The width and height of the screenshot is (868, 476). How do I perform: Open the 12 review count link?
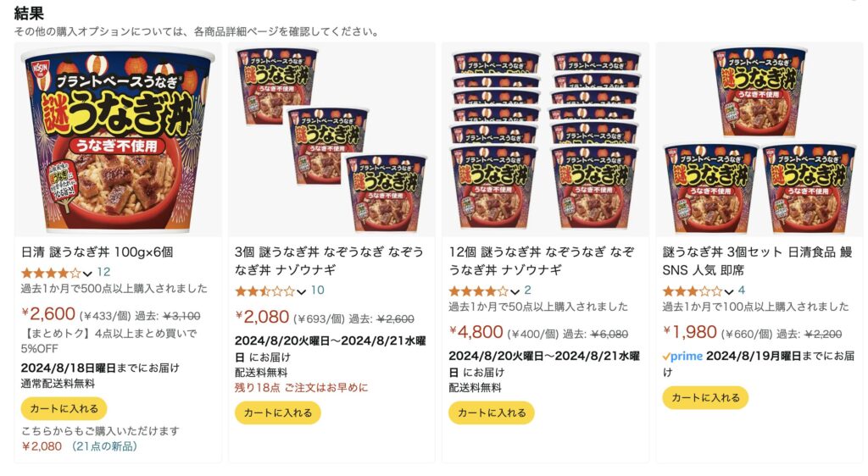tap(103, 272)
